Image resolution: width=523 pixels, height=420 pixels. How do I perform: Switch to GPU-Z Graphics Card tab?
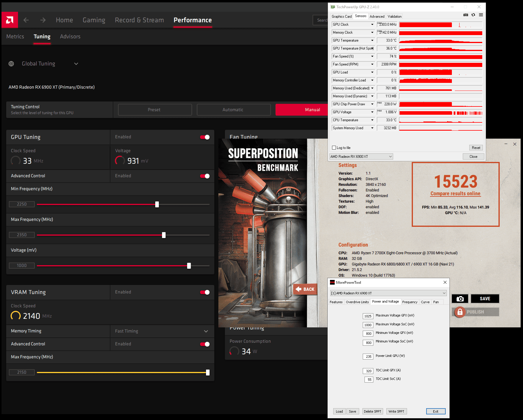click(342, 17)
